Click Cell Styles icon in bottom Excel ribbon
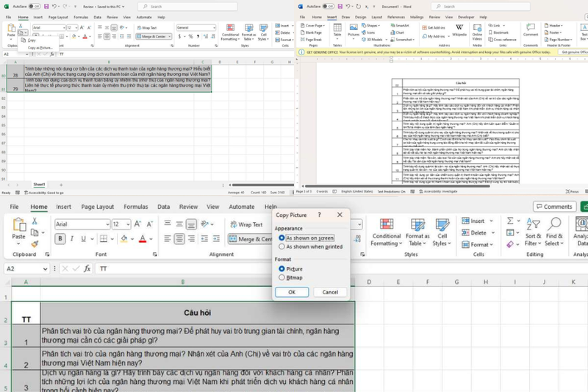 [x=442, y=224]
